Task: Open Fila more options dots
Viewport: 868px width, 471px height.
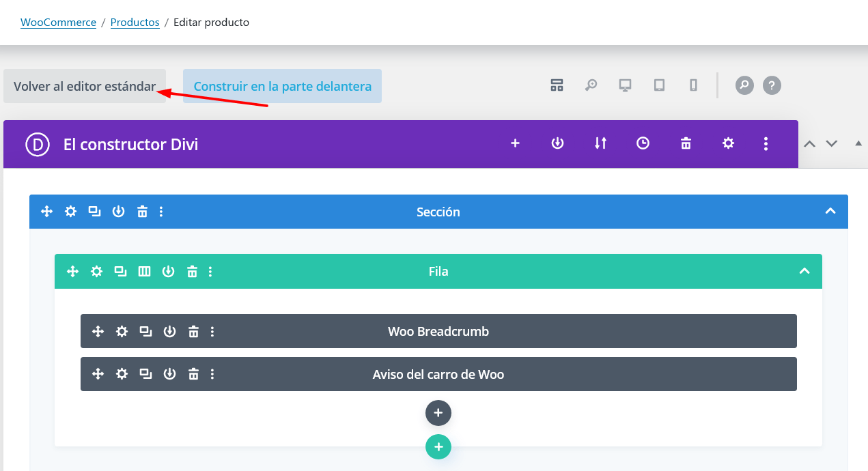Action: 210,272
